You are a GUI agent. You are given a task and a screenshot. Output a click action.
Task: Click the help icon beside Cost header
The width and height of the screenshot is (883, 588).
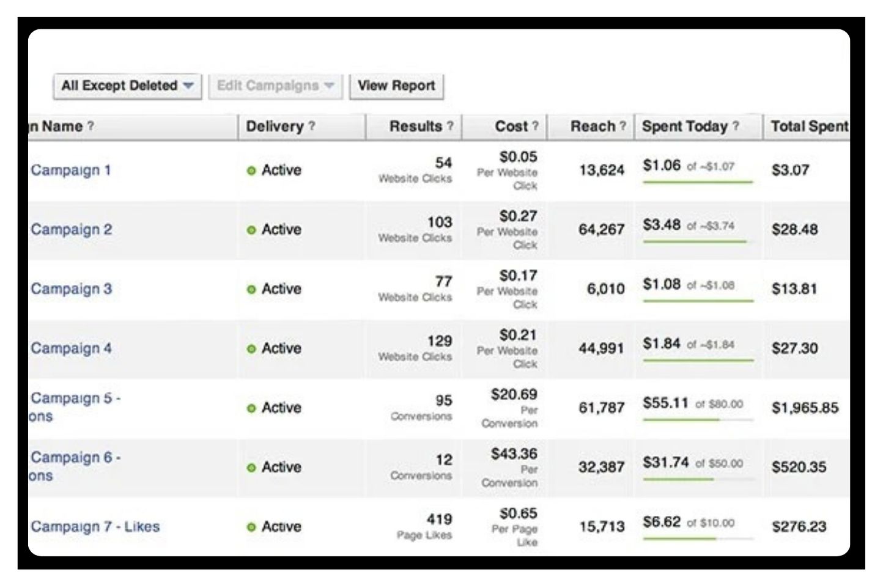coord(535,126)
